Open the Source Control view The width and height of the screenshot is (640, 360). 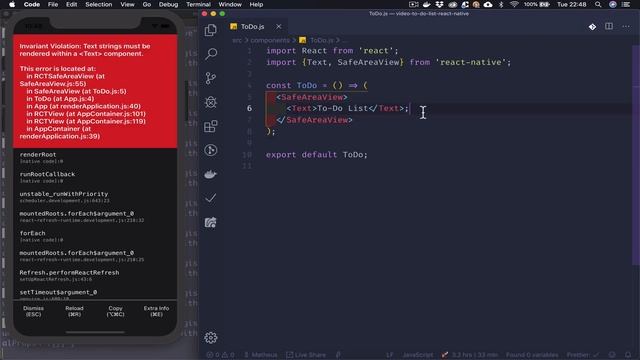pos(211,78)
